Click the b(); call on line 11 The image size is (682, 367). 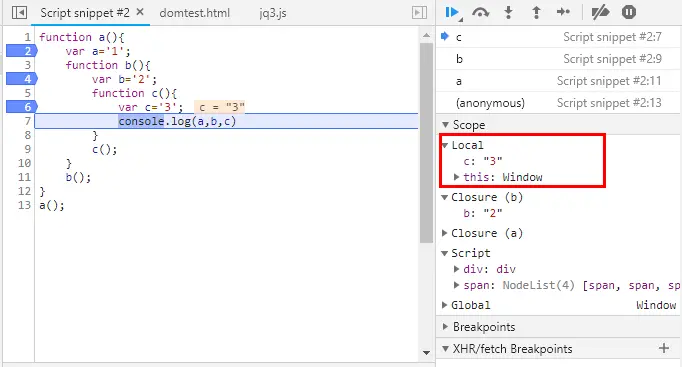tap(78, 177)
